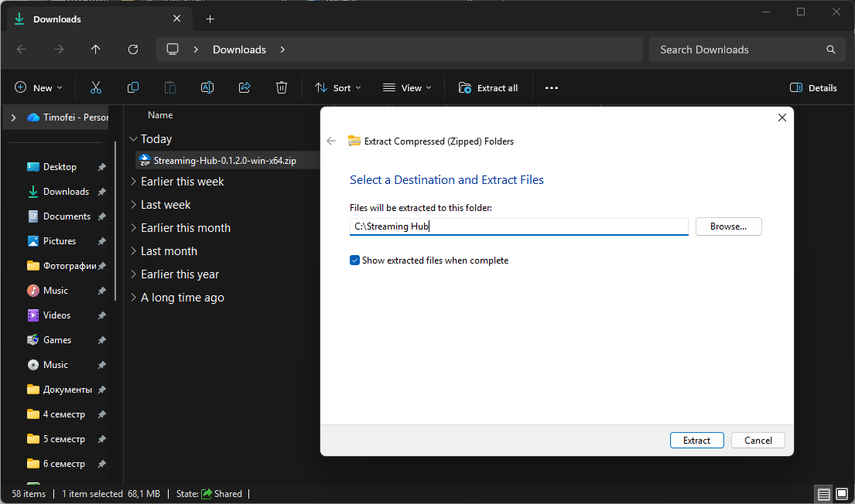This screenshot has height=504, width=855.
Task: Expand the Earlier this year group
Action: click(x=133, y=274)
